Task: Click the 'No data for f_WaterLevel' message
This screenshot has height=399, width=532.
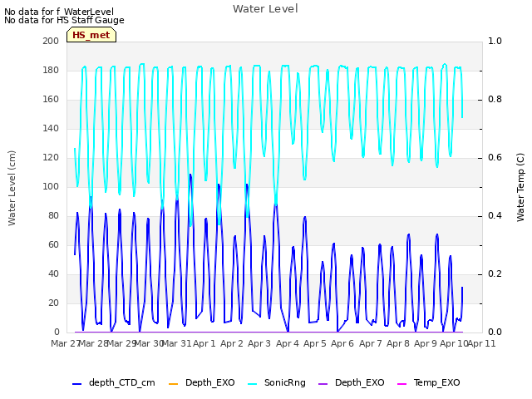Action: coord(59,12)
